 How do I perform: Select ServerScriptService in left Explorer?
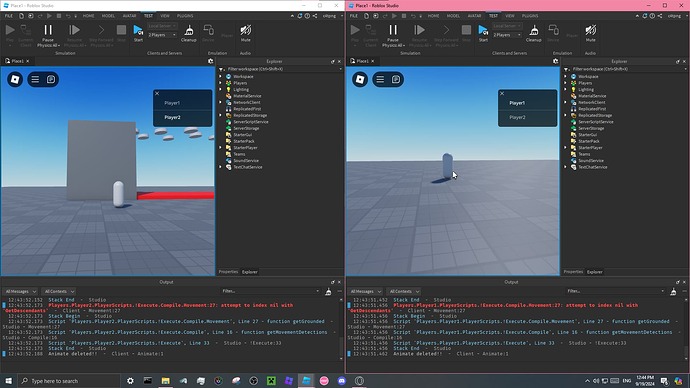point(250,122)
